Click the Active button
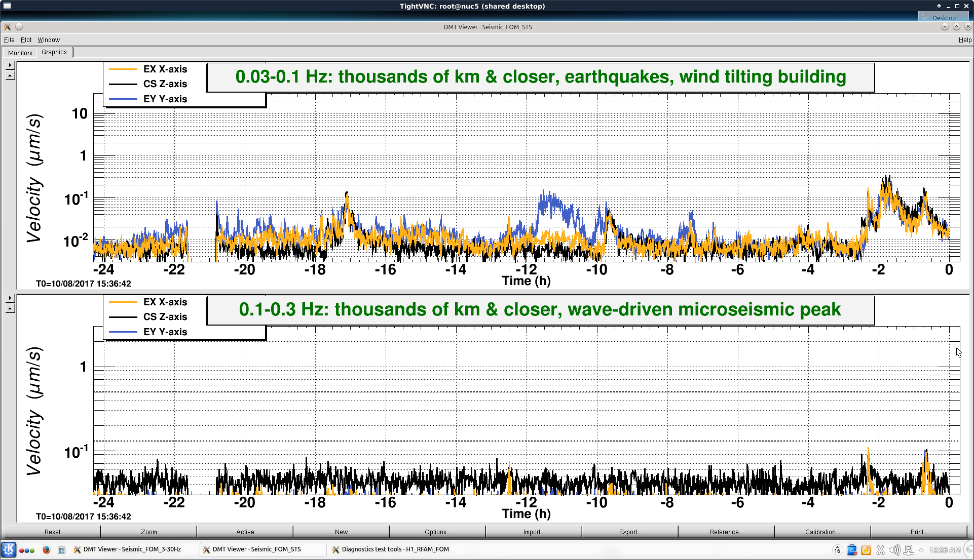 [245, 532]
